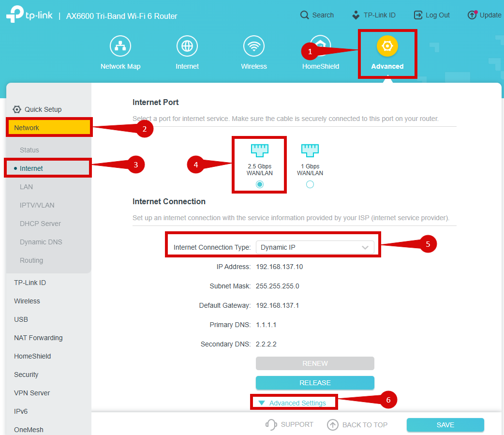Open the Wireless Wi-Fi icon

[x=254, y=46]
